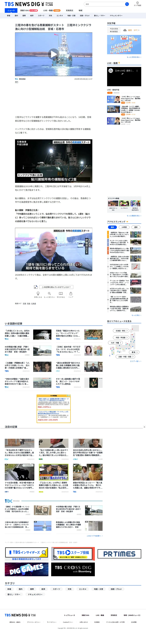Select 最新 ranking filter
The image size is (146, 644).
tap(112, 227)
